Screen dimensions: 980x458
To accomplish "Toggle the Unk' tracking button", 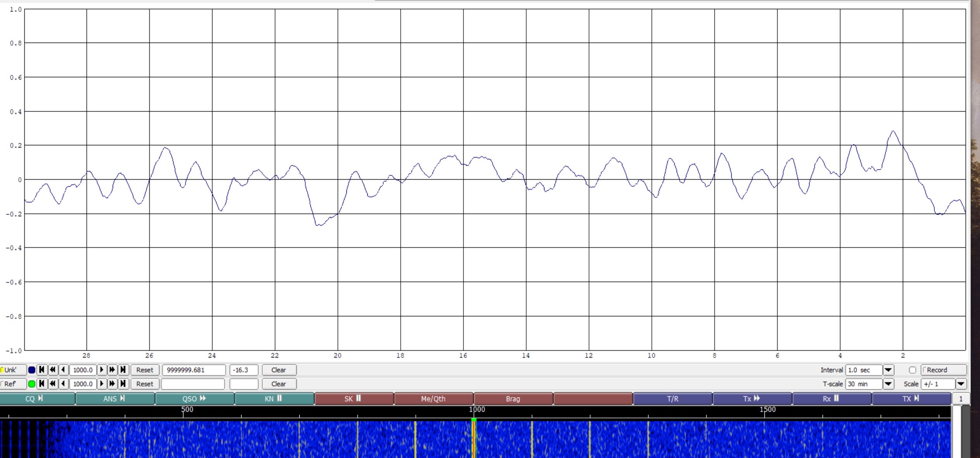I will tap(12, 370).
